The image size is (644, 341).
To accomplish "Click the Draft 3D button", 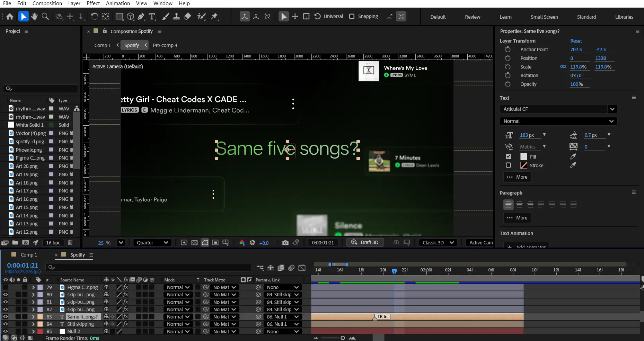I will [x=365, y=242].
